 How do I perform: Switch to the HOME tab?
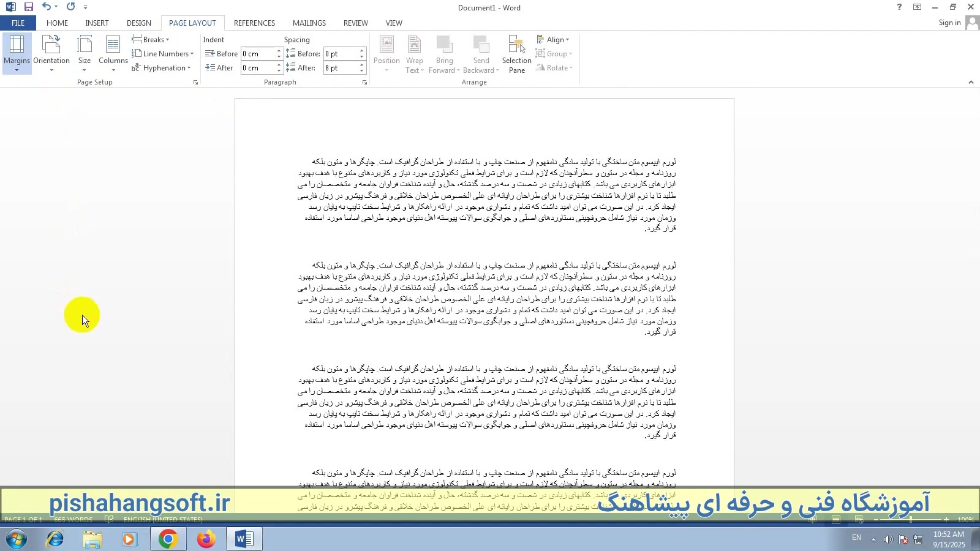click(x=57, y=23)
